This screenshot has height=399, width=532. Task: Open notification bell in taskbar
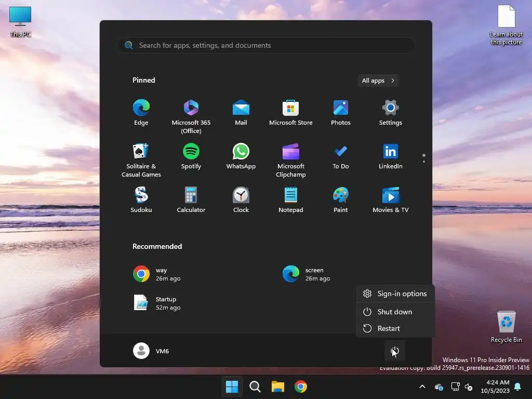(518, 387)
